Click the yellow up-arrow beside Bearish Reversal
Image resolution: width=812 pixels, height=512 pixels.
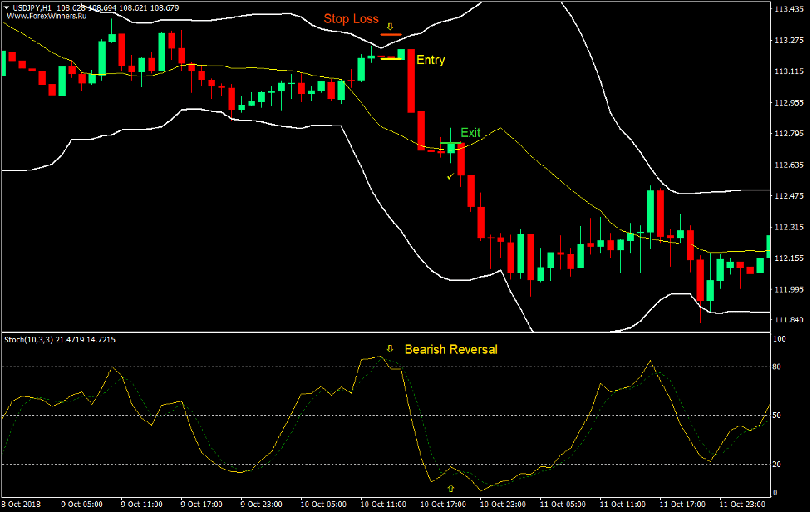click(388, 348)
